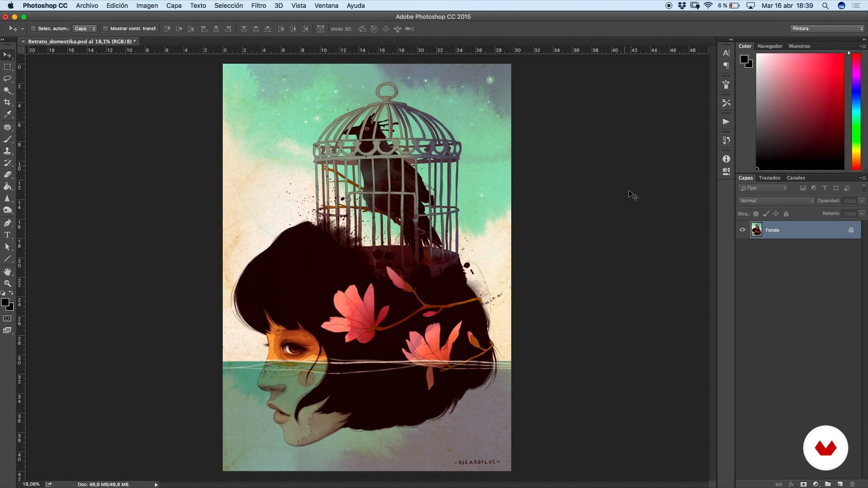Switch to the Trazados tab
Viewport: 868px width, 488px height.
pyautogui.click(x=769, y=178)
